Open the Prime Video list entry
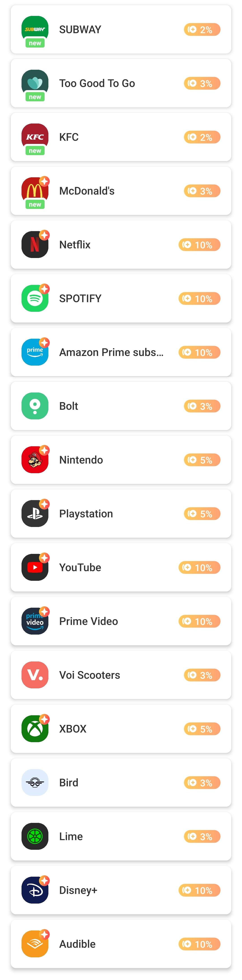 click(121, 621)
